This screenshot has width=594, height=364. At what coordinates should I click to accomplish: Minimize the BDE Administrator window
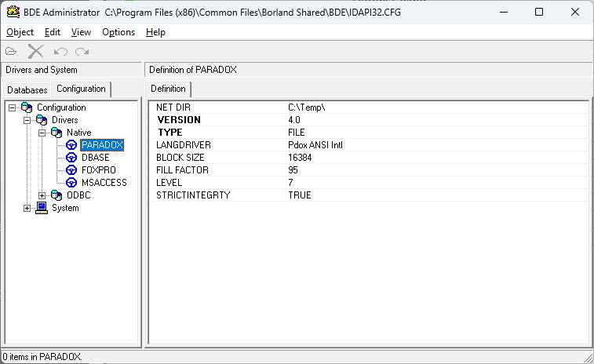pos(504,12)
